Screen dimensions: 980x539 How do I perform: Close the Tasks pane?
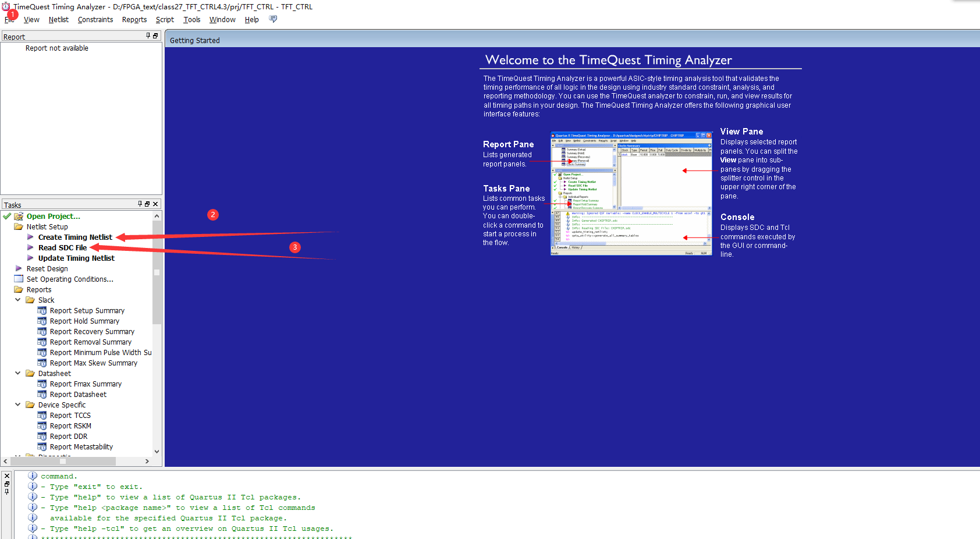click(155, 204)
